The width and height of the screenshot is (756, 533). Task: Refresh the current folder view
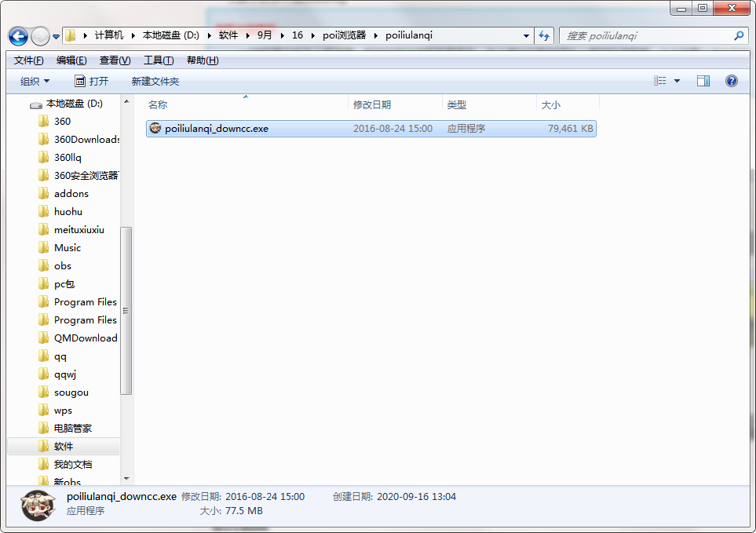tap(544, 35)
